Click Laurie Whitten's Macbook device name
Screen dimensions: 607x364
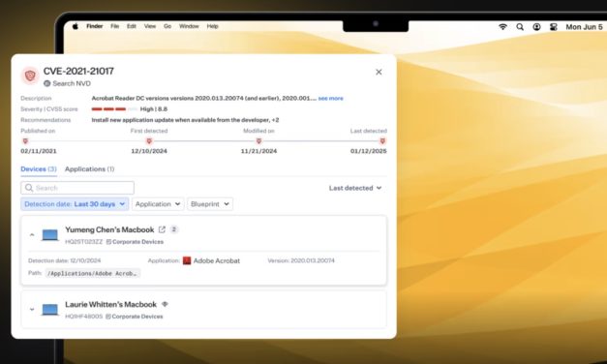click(x=110, y=304)
